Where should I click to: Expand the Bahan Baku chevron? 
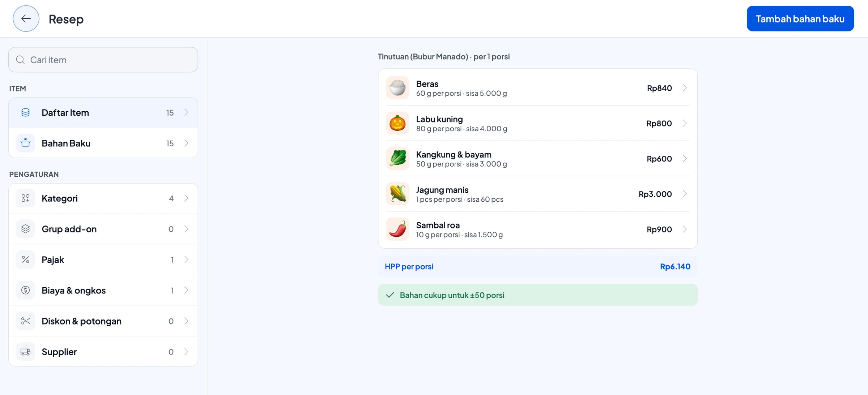tap(186, 143)
